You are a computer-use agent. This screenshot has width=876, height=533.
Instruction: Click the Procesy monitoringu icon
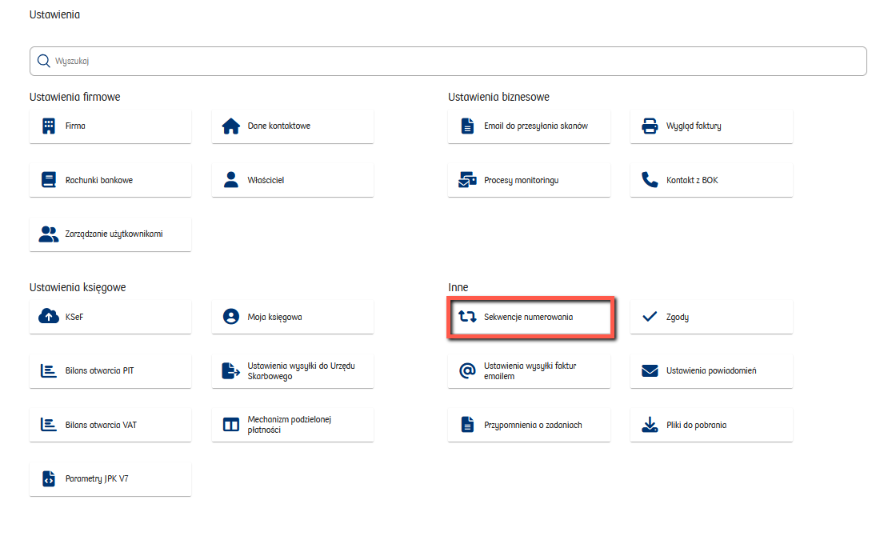coord(468,180)
